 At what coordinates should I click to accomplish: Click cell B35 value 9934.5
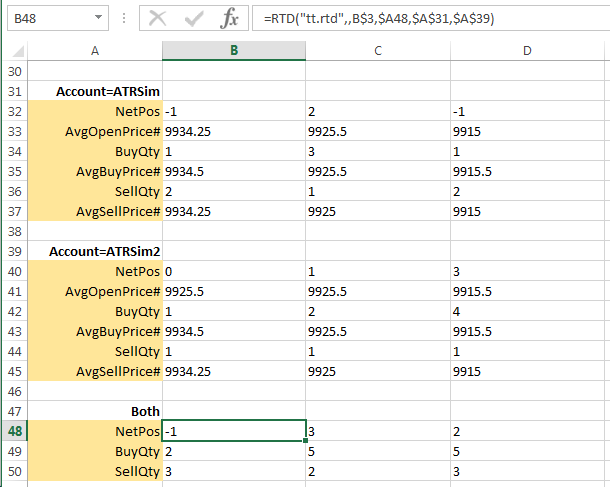234,172
